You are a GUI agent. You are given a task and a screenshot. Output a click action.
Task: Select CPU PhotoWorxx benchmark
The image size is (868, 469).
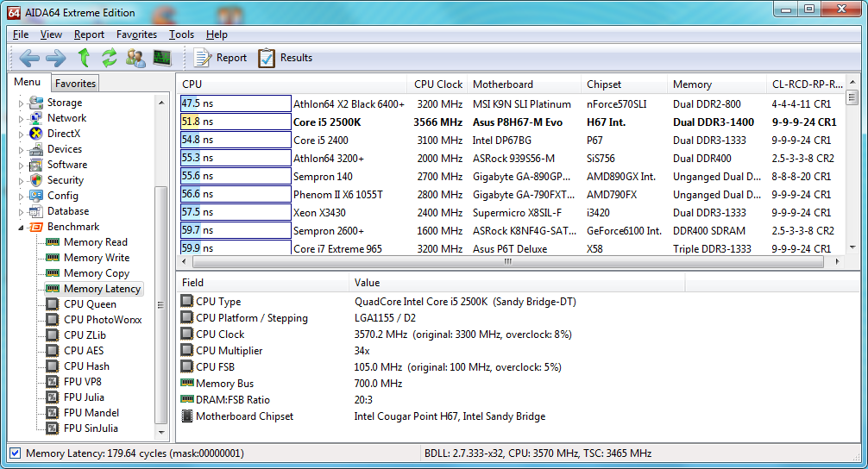(103, 320)
